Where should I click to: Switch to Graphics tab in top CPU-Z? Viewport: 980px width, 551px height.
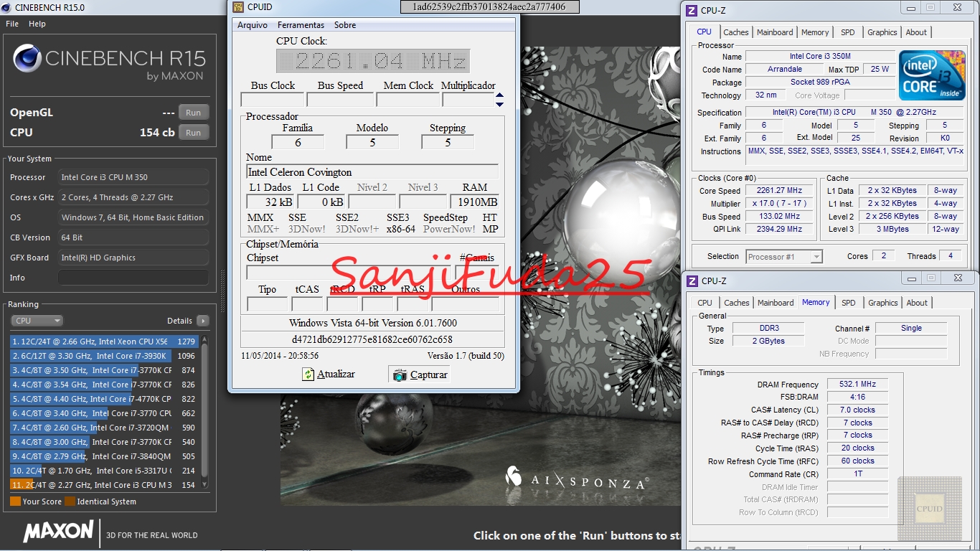click(882, 32)
